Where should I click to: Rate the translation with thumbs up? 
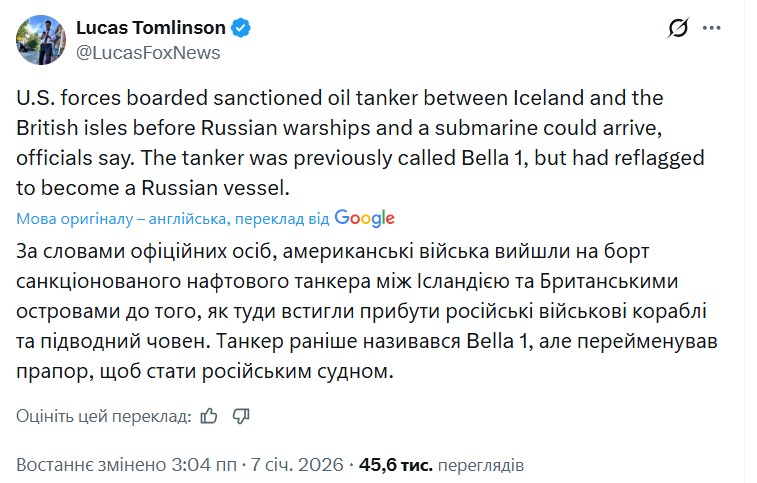click(x=210, y=415)
